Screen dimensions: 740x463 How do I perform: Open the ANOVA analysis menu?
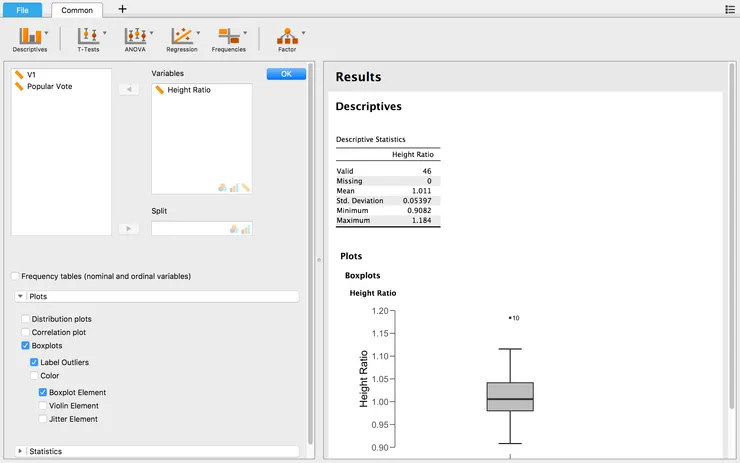tap(135, 39)
